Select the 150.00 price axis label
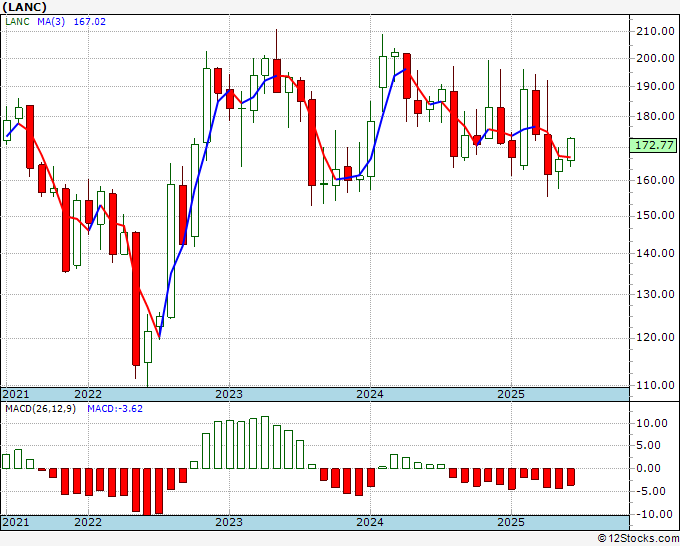 click(x=655, y=216)
